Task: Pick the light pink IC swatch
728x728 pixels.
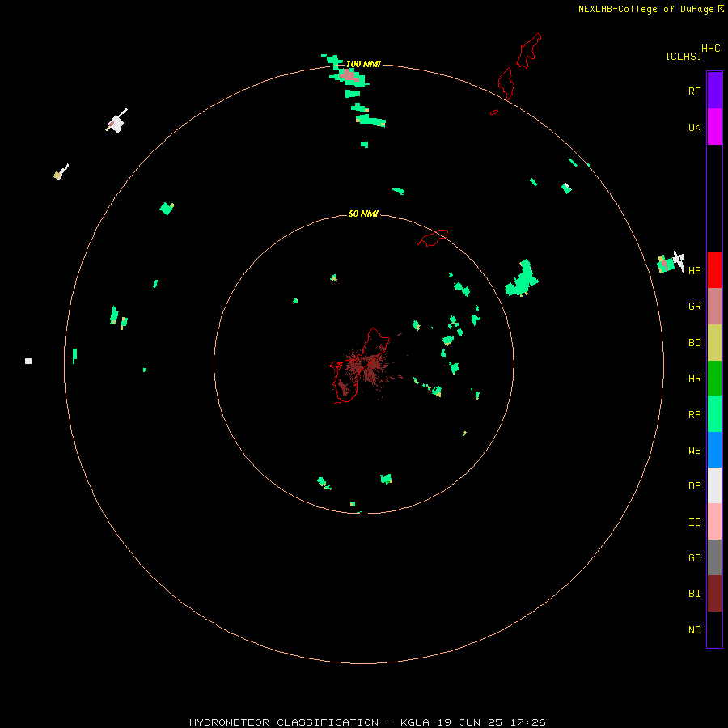Action: click(x=714, y=522)
